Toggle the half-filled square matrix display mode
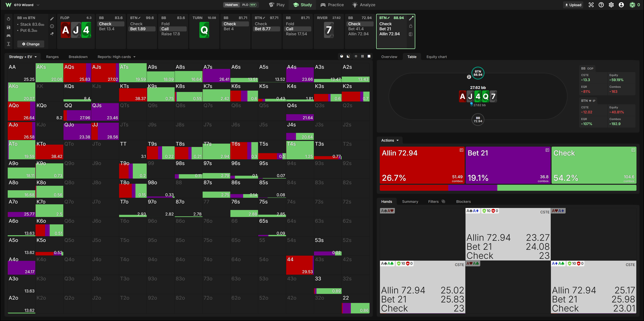 click(348, 56)
